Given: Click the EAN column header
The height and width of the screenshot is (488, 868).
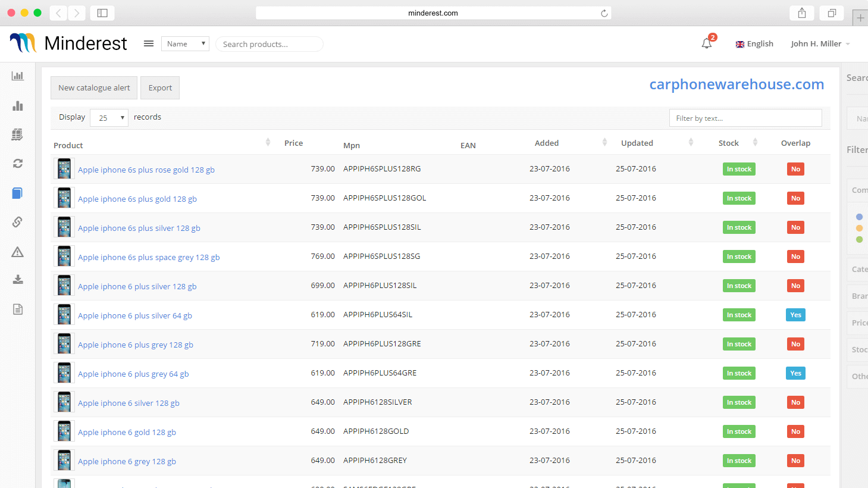Looking at the screenshot, I should click(x=468, y=145).
